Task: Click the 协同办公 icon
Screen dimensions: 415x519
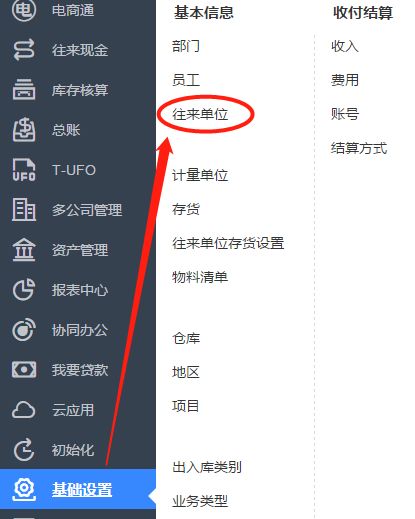Action: pos(24,330)
